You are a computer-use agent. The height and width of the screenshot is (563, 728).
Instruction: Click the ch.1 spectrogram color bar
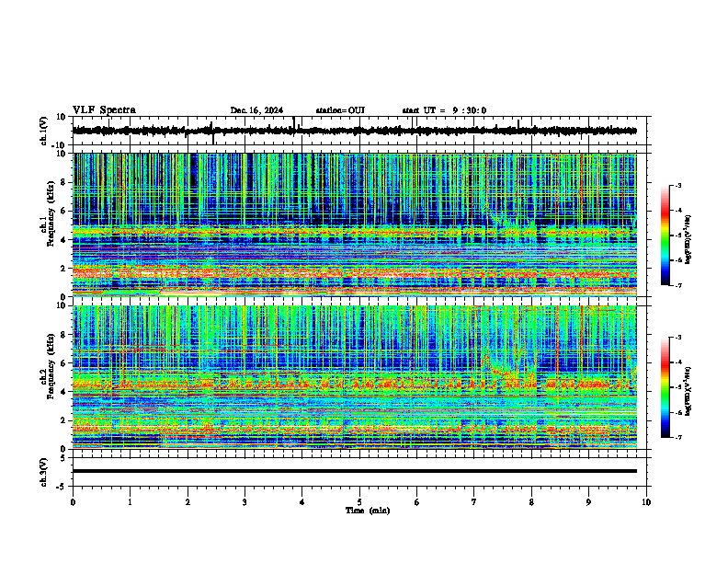coord(665,236)
